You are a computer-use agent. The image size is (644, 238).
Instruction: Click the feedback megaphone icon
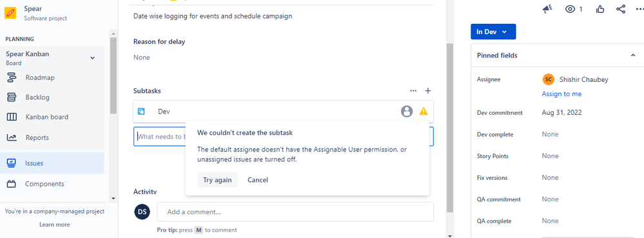pos(547,9)
